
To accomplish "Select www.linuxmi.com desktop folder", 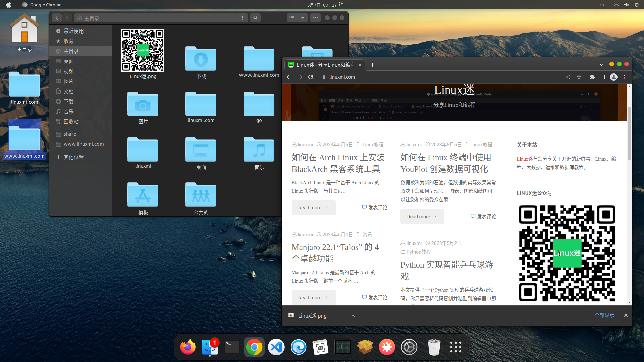I will [24, 139].
